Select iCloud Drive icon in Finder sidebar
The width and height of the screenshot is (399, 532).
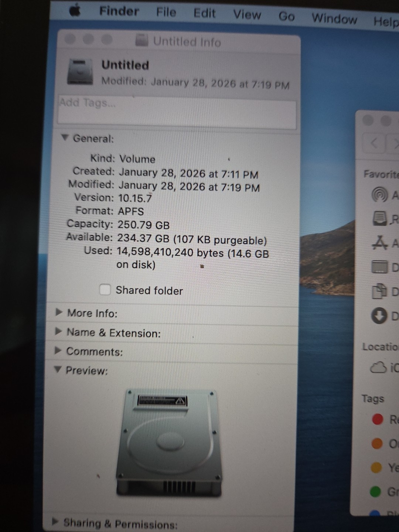click(378, 367)
